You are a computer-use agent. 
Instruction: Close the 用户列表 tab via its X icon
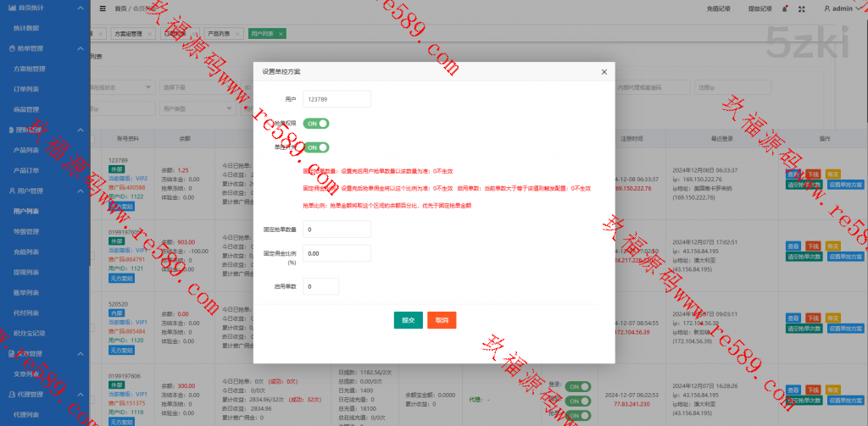click(x=281, y=34)
